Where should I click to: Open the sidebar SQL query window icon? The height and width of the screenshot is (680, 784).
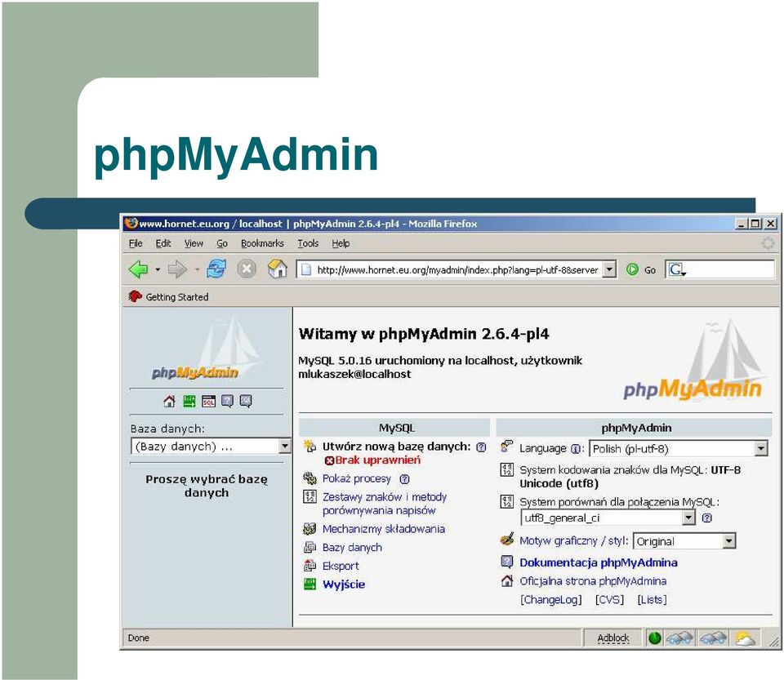(x=208, y=401)
